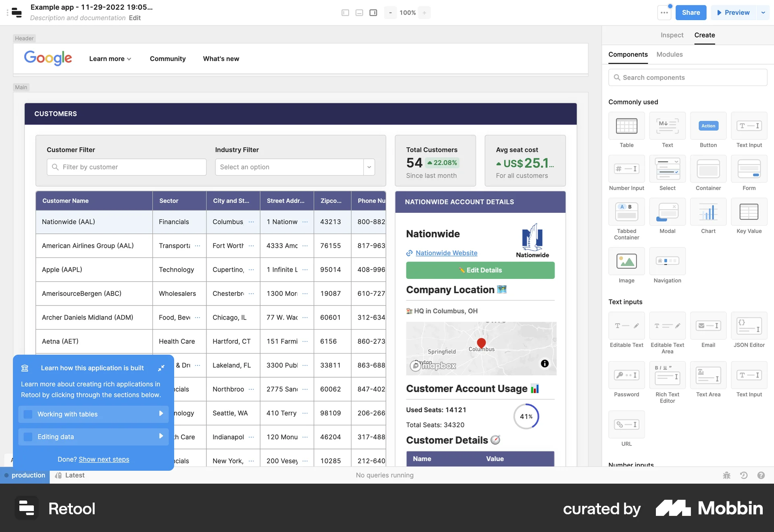Screen dimensions: 774x532
Task: Click the Navigation component icon
Action: (x=667, y=261)
